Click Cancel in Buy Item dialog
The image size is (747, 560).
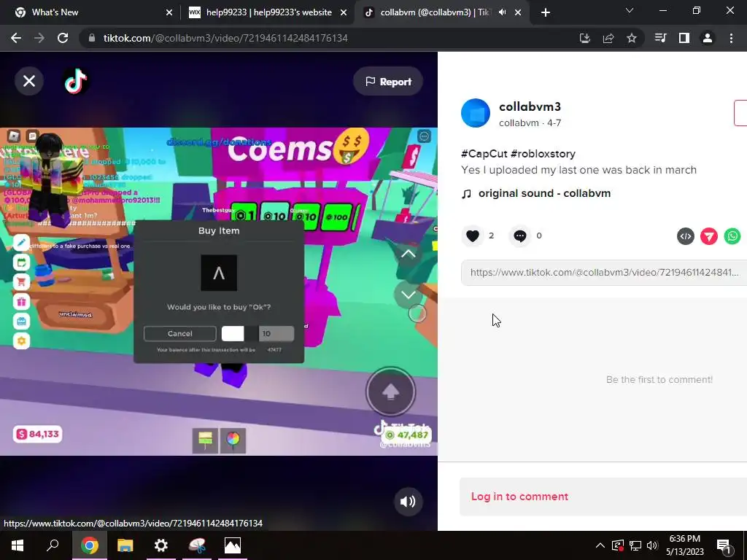179,334
